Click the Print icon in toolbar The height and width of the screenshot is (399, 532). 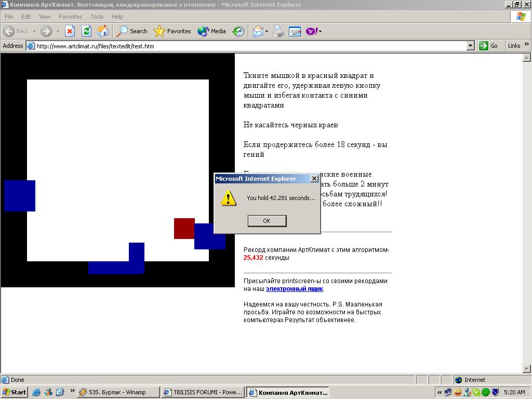[x=278, y=31]
